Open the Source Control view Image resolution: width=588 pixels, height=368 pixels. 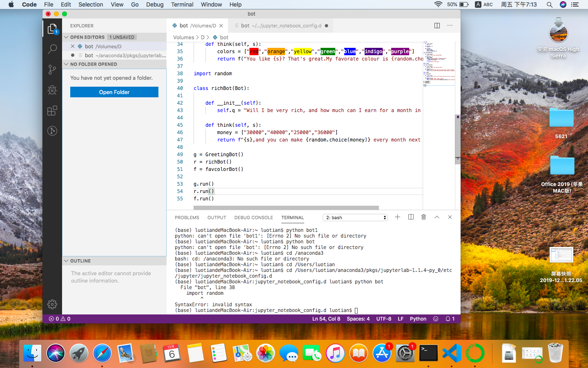[x=52, y=70]
